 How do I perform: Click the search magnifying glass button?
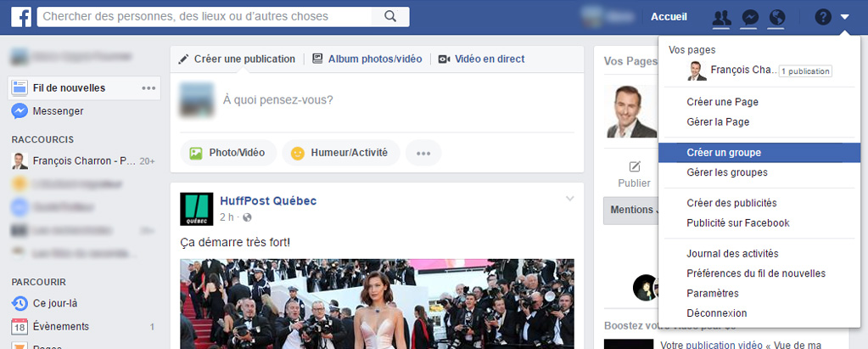point(389,17)
